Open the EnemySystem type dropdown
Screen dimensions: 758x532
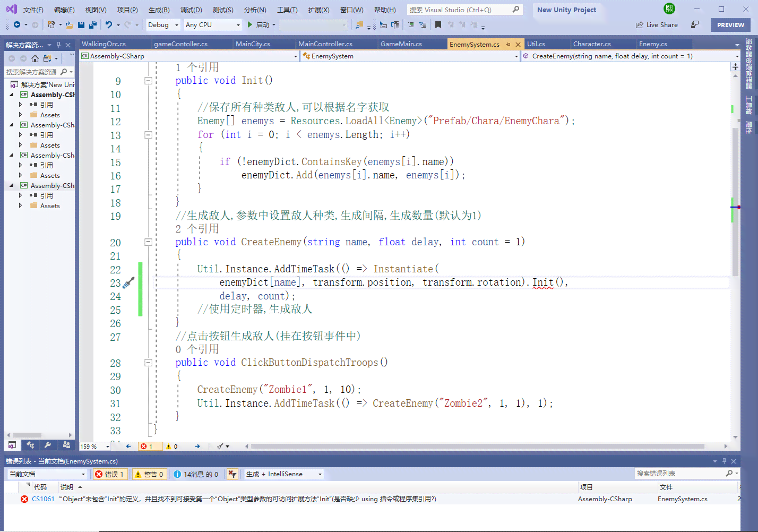pyautogui.click(x=410, y=56)
